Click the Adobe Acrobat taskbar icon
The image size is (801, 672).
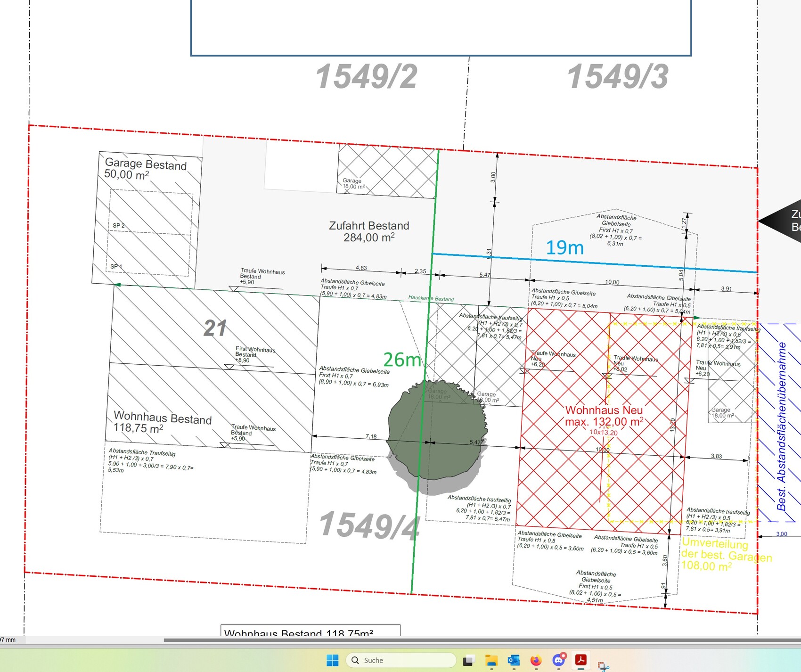click(x=580, y=660)
